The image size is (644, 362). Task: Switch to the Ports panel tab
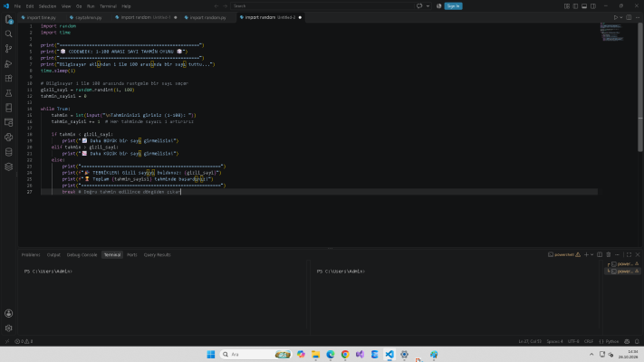click(x=132, y=255)
